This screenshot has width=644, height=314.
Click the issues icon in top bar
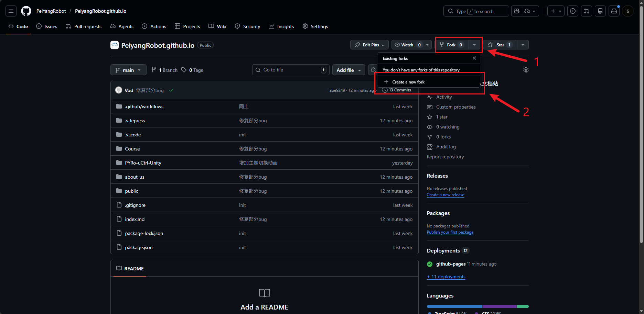(573, 11)
